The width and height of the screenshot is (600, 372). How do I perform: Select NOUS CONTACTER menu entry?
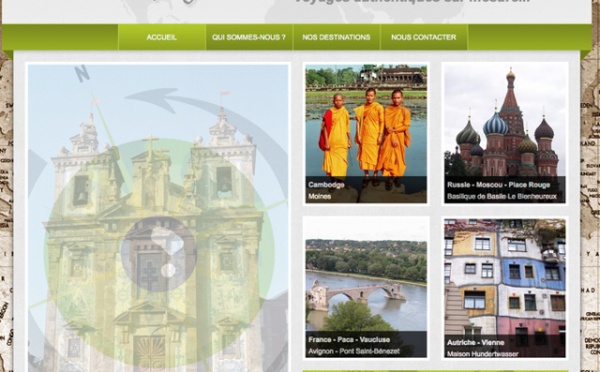pos(424,37)
